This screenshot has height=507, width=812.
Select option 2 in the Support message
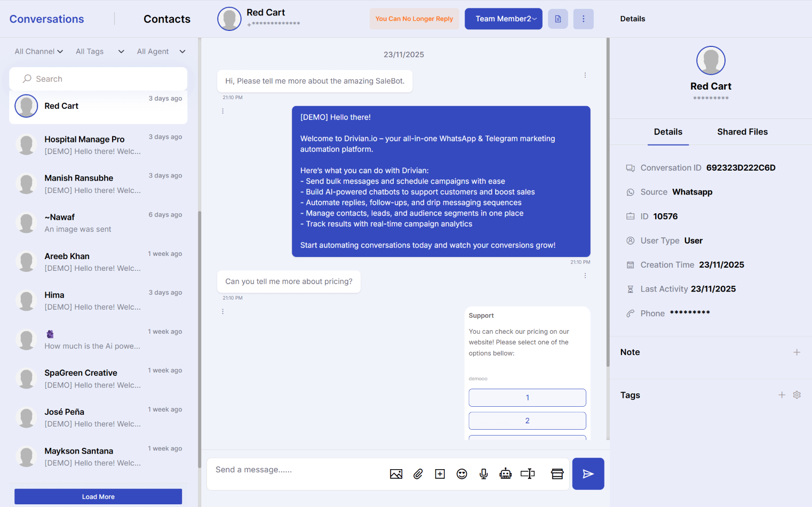click(527, 421)
